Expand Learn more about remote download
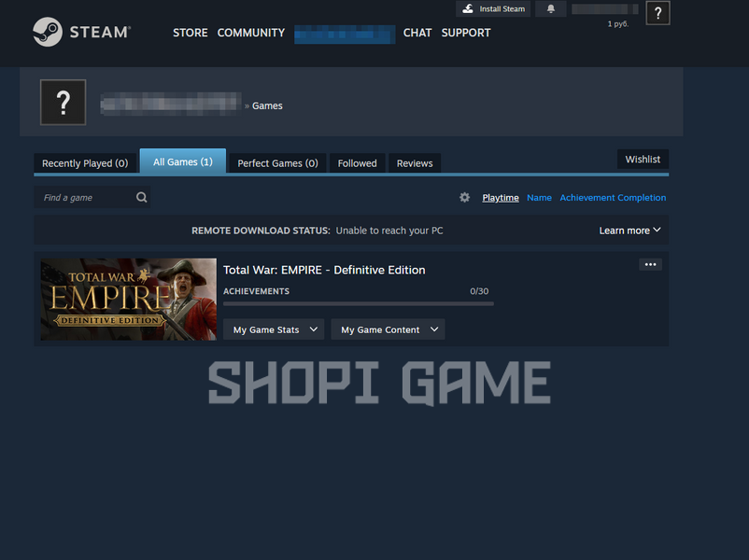This screenshot has height=560, width=749. (x=629, y=231)
